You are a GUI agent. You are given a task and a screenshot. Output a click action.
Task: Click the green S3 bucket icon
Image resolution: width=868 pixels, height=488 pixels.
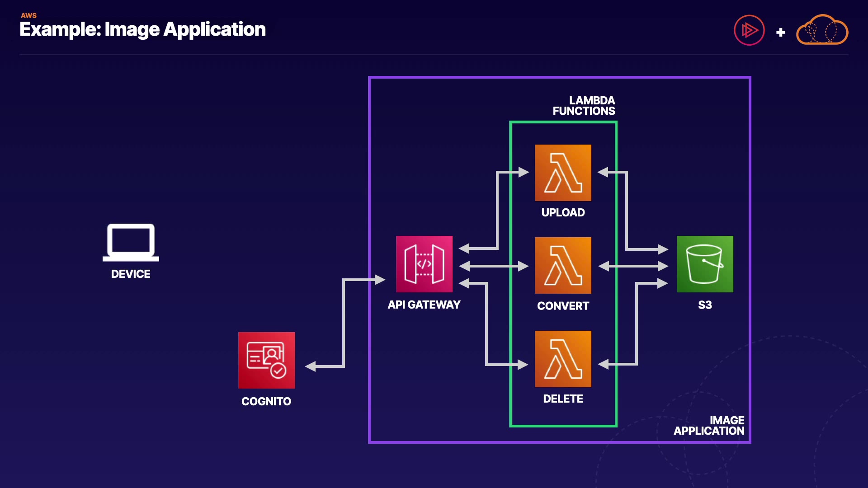705,264
